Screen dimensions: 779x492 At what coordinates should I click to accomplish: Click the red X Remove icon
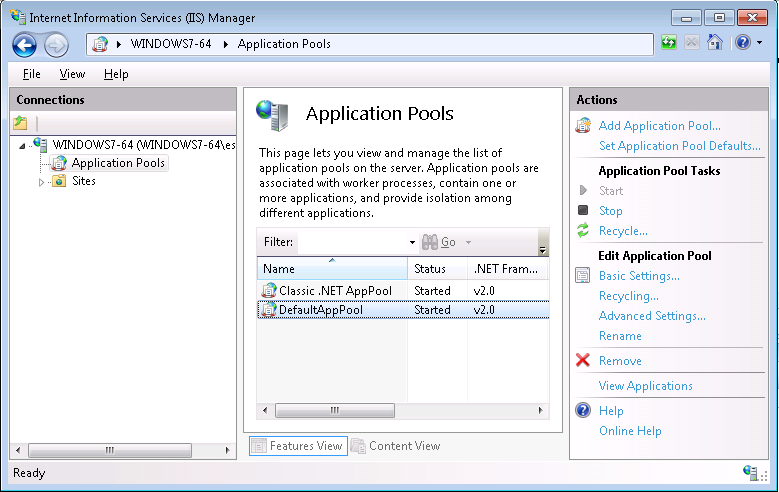(583, 360)
